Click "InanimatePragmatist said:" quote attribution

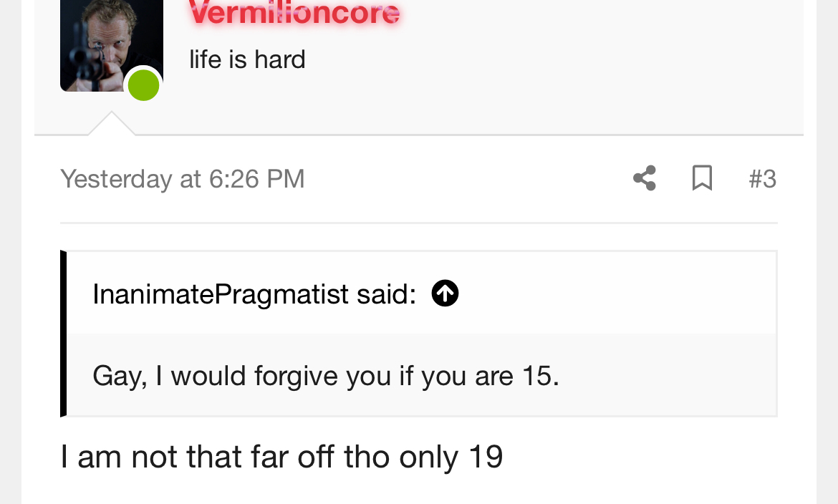[254, 294]
